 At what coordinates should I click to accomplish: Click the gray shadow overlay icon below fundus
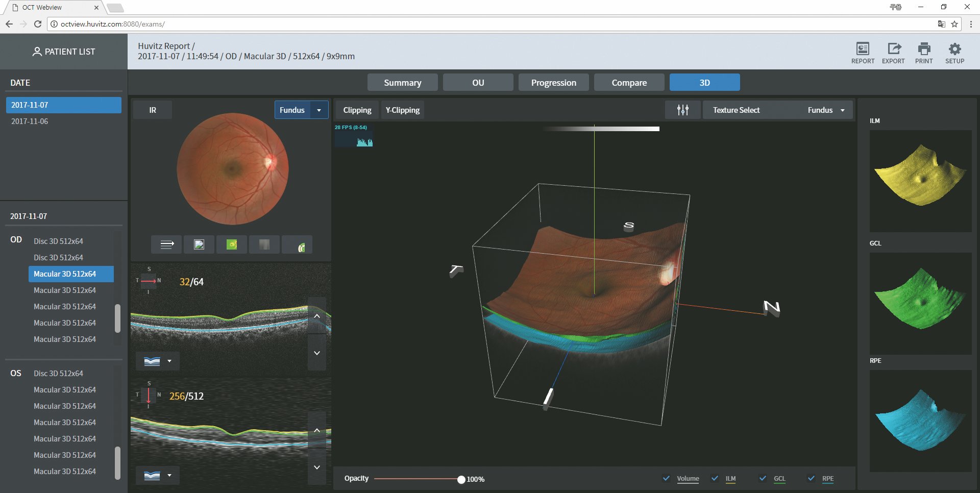coord(264,244)
